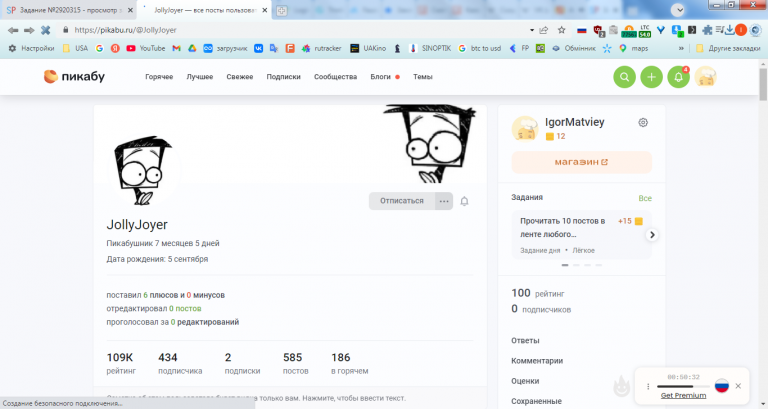Unsubscribe with the Отписаться button
Screen dimensions: 768x409
[x=402, y=201]
